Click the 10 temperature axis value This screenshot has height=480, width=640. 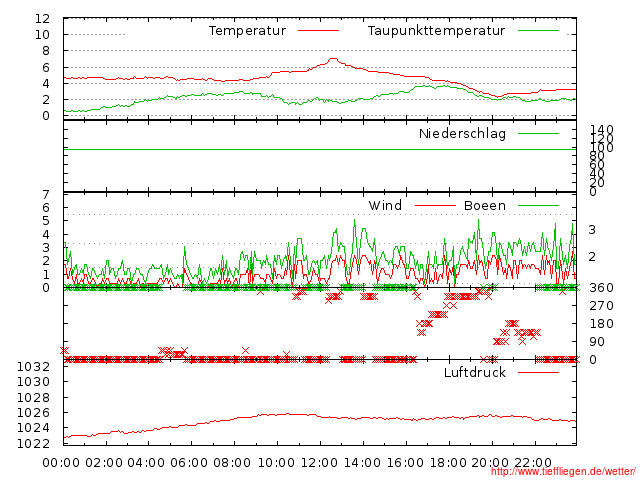(42, 35)
